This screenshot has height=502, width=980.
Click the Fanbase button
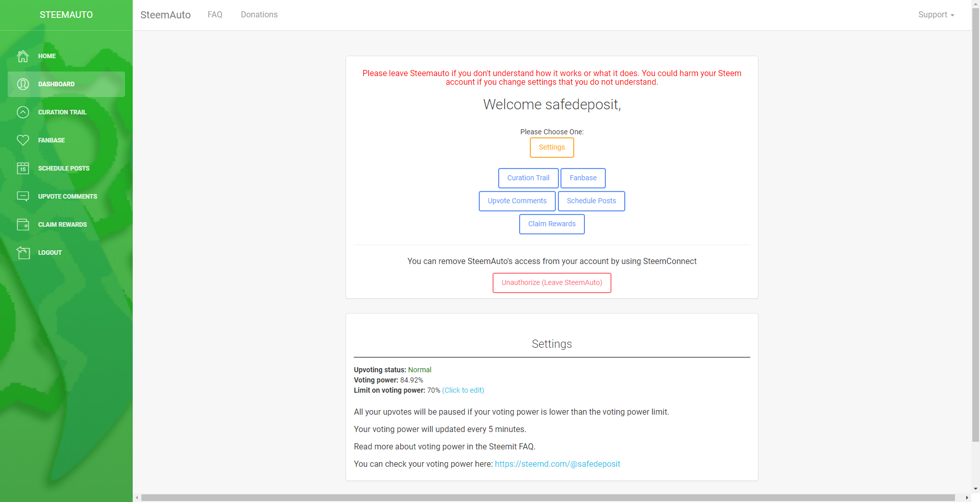coord(583,178)
